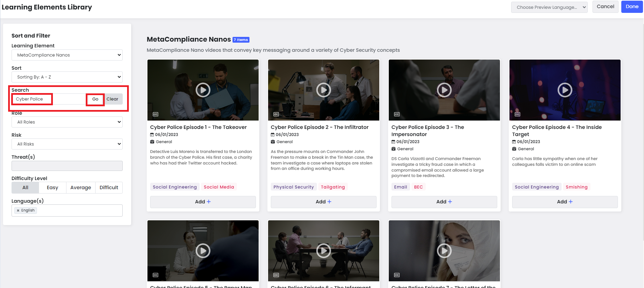Open Episode 1 The Takeover thumbnail

pyautogui.click(x=203, y=90)
